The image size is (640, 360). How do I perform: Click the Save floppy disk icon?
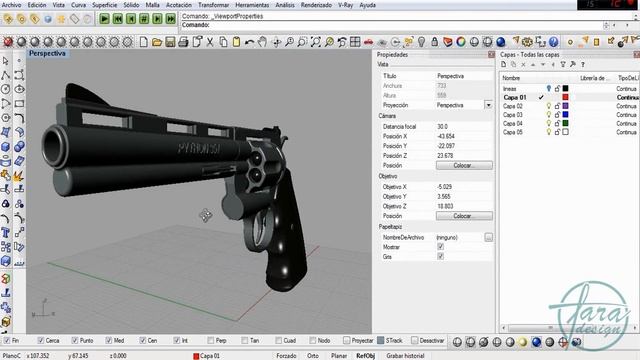click(170, 42)
